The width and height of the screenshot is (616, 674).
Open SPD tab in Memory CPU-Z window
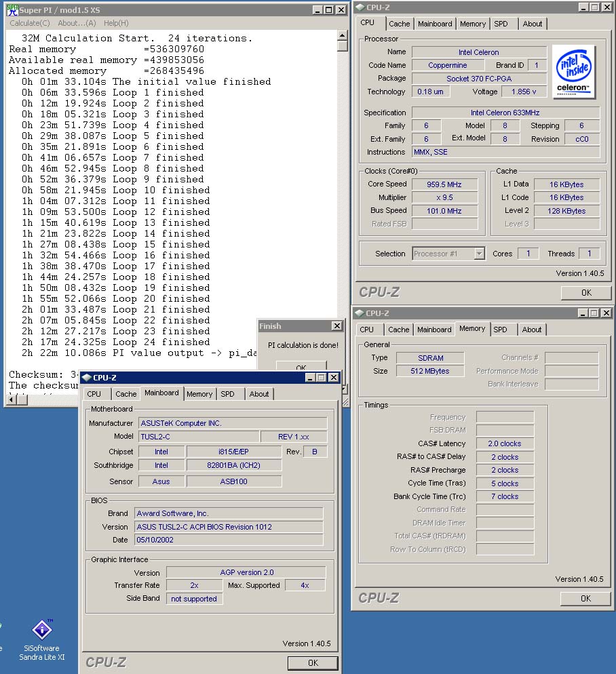(500, 330)
